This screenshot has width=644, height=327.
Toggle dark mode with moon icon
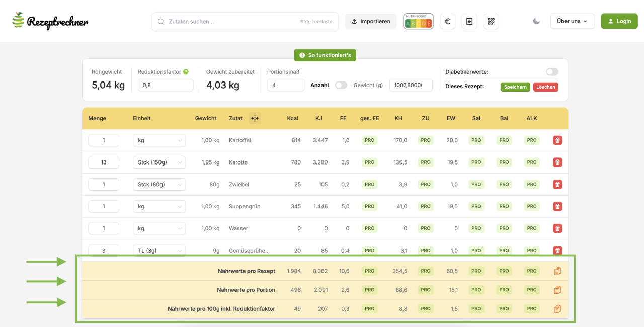(x=536, y=21)
